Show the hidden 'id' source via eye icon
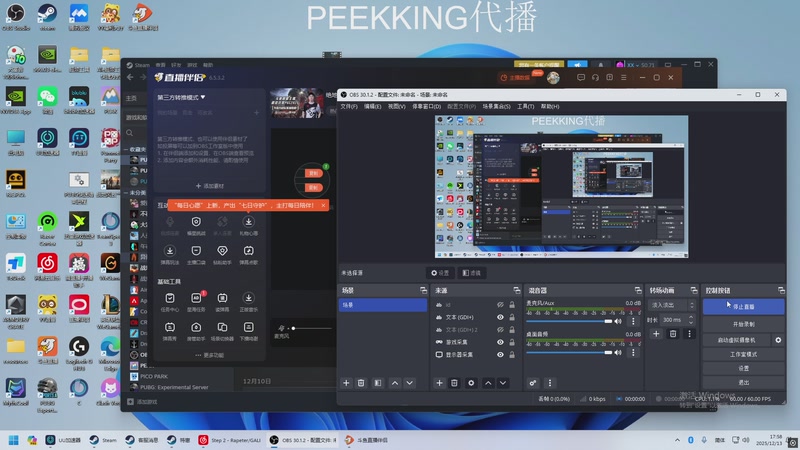Image resolution: width=800 pixels, height=450 pixels. tap(501, 305)
